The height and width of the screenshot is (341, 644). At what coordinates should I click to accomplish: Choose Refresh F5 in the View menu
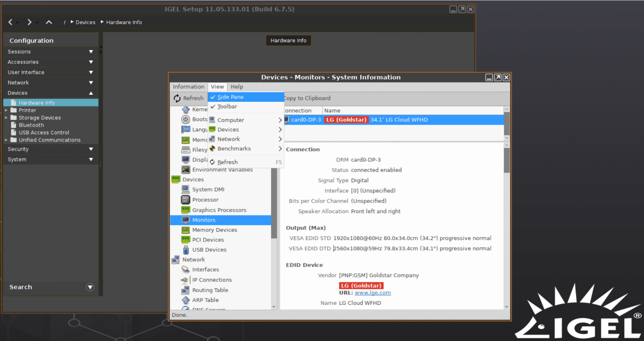[246, 162]
